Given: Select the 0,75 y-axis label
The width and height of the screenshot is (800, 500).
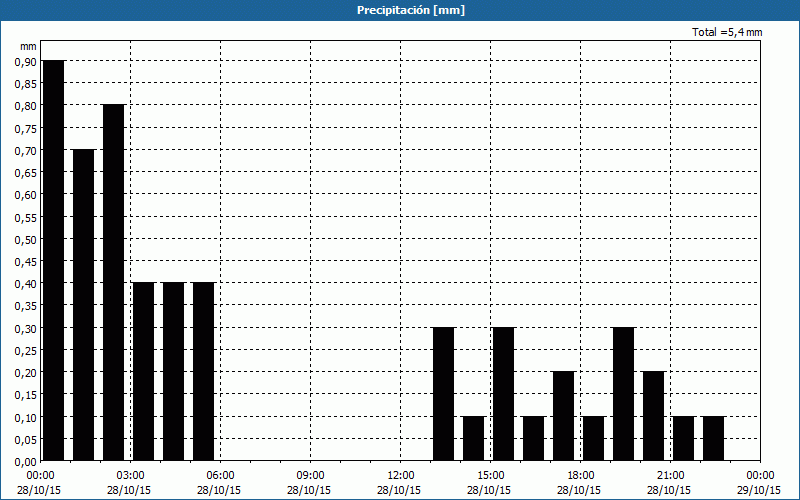Looking at the screenshot, I should pos(26,128).
